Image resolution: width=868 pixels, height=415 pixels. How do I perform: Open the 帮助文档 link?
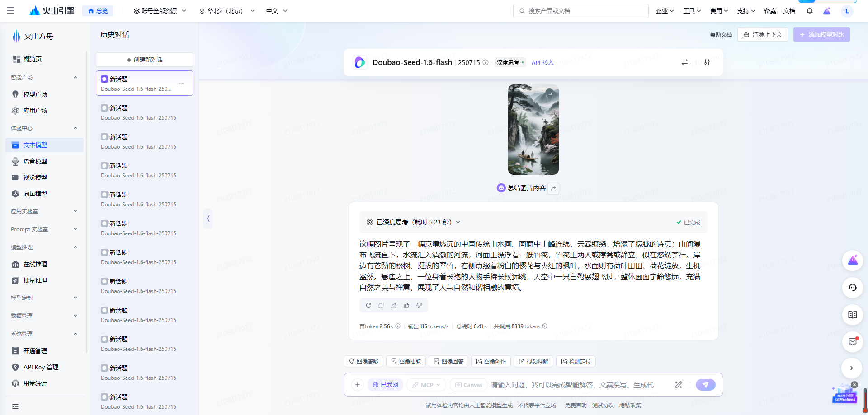click(x=721, y=34)
